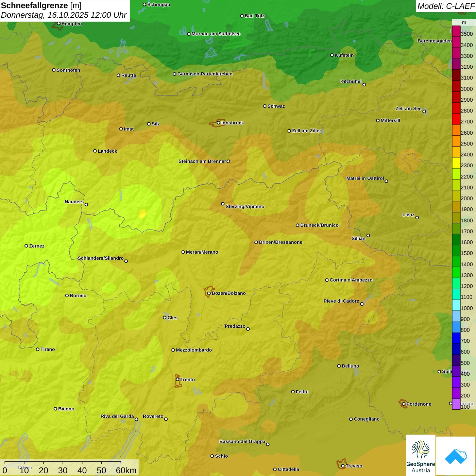The width and height of the screenshot is (476, 476).
Task: Click the Schneefallgrenze [m] title
Action: (x=41, y=5)
